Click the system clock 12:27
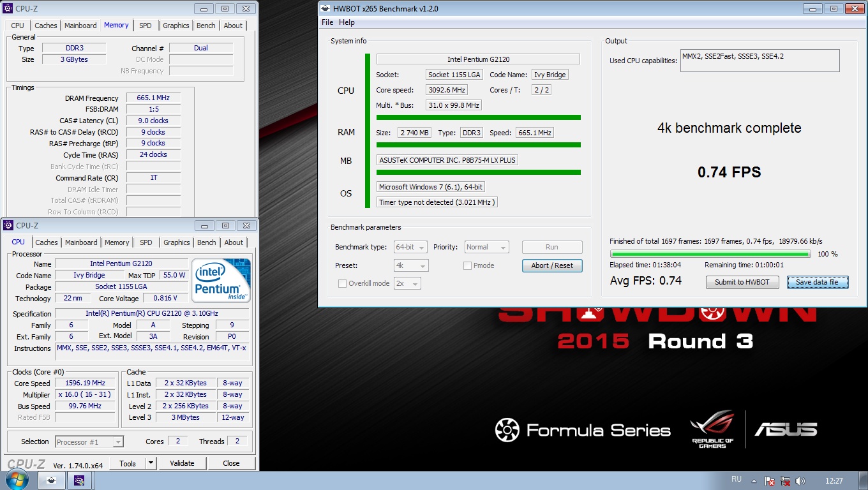 [834, 481]
